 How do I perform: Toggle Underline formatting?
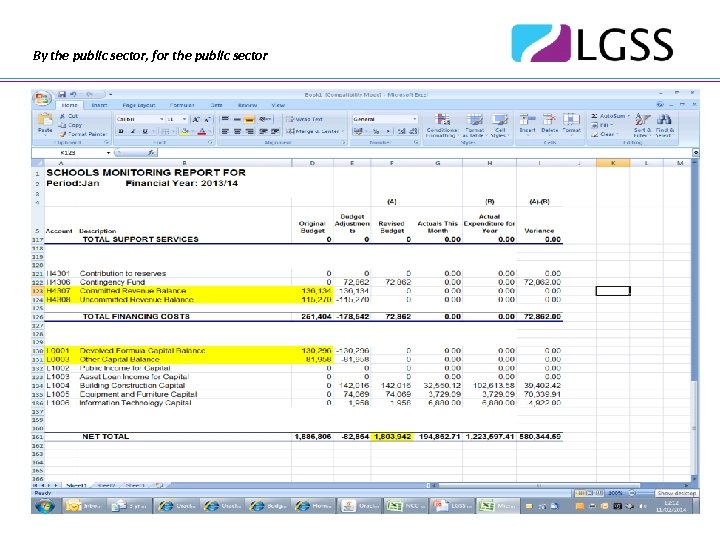[x=145, y=131]
